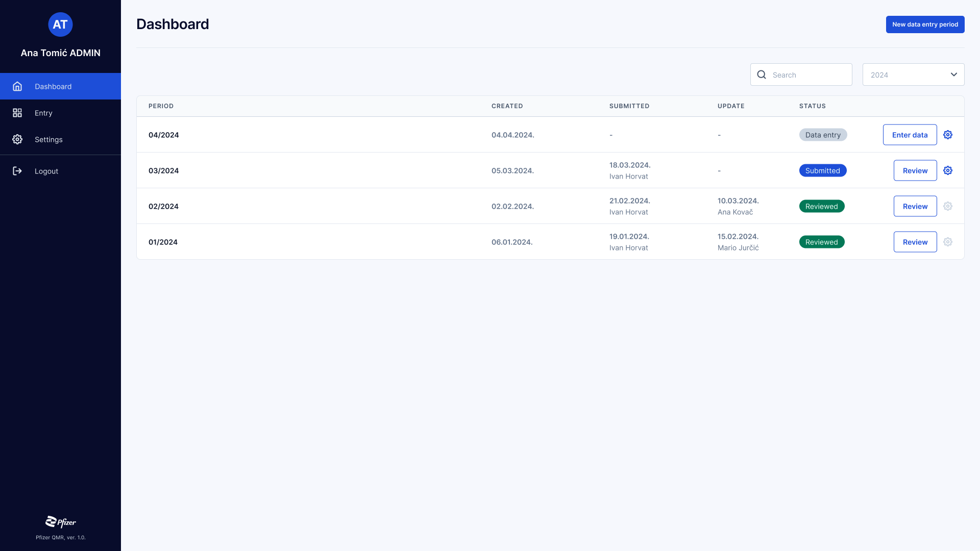Viewport: 980px width, 551px height.
Task: Select Logout in the sidebar
Action: coord(60,171)
